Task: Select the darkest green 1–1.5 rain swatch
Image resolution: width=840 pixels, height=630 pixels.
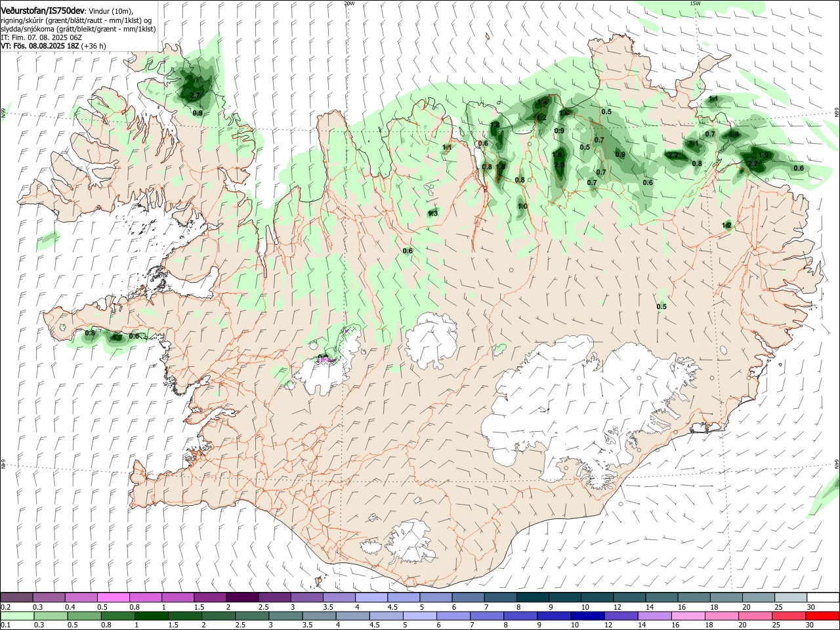Action: tap(152, 616)
